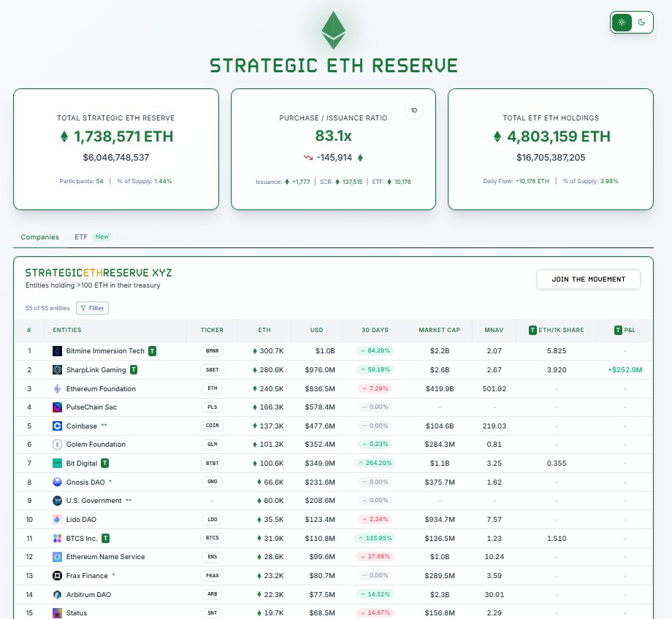Click Bitmine Immersion Tech logo icon
This screenshot has width=672, height=619.
click(x=57, y=351)
